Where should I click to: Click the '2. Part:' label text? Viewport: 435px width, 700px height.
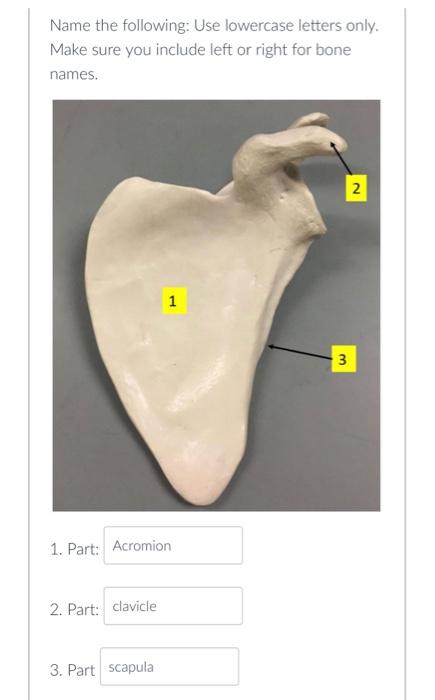tap(74, 609)
